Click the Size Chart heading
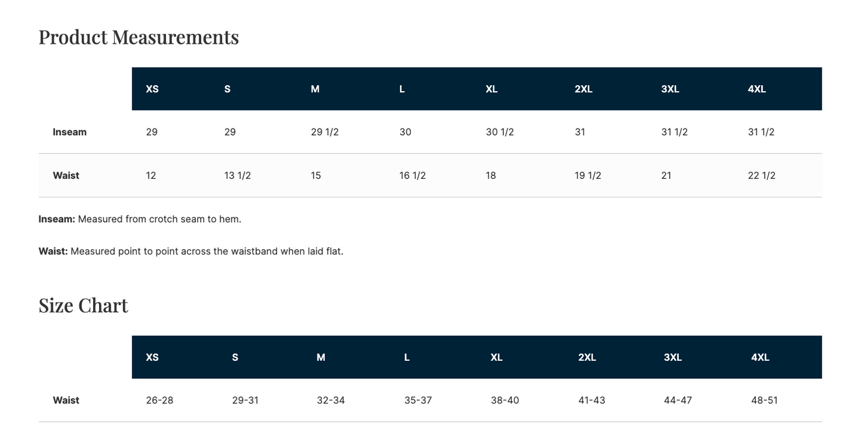The width and height of the screenshot is (868, 443). pyautogui.click(x=83, y=306)
